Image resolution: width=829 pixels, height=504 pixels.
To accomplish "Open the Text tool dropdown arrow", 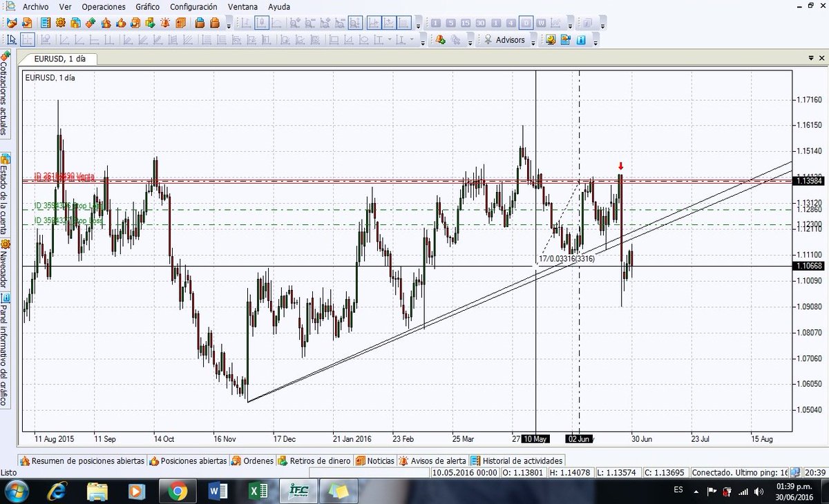I will (388, 40).
